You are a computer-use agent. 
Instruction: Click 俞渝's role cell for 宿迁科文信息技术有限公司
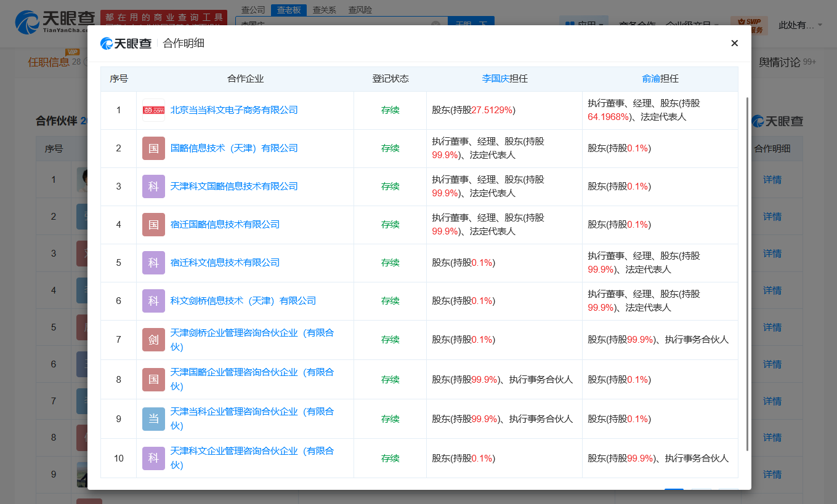[x=660, y=263]
